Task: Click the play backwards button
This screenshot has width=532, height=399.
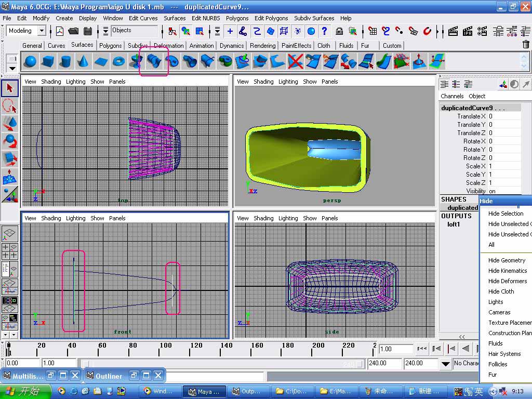Action: coord(466,349)
